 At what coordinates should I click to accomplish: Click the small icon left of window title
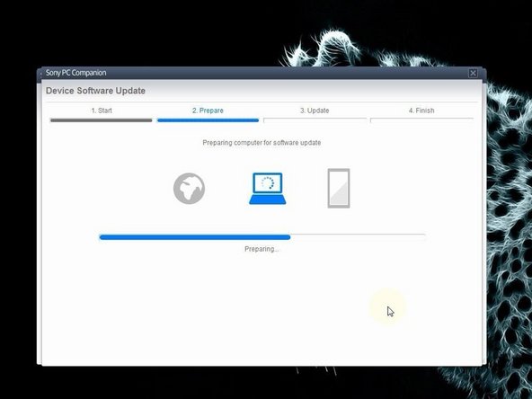point(41,74)
